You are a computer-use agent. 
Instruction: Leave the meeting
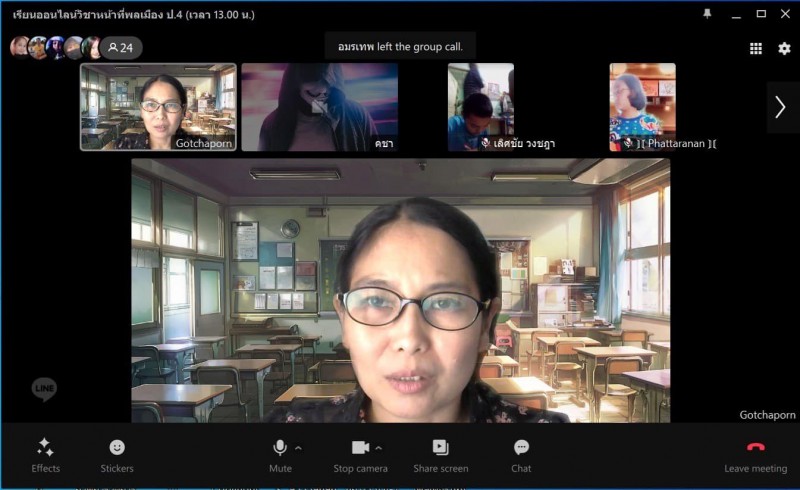755,455
